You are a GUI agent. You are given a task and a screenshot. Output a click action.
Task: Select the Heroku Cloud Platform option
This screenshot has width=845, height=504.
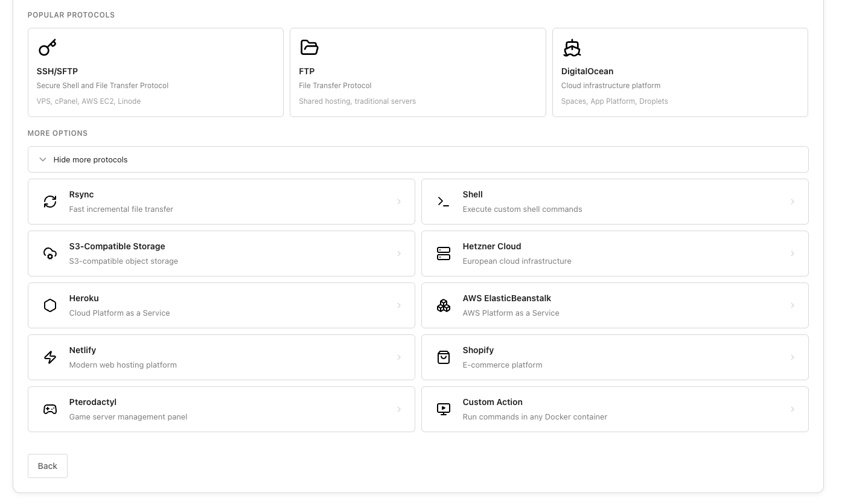point(221,305)
